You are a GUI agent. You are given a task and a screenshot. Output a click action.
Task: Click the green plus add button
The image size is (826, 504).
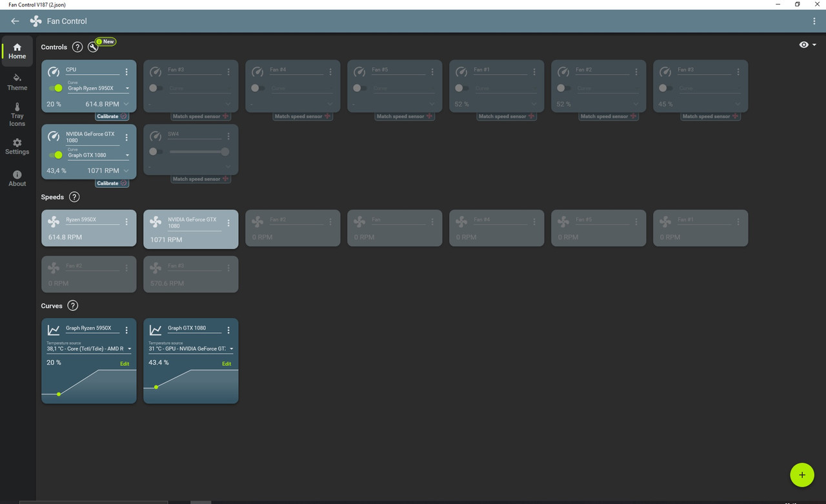802,475
